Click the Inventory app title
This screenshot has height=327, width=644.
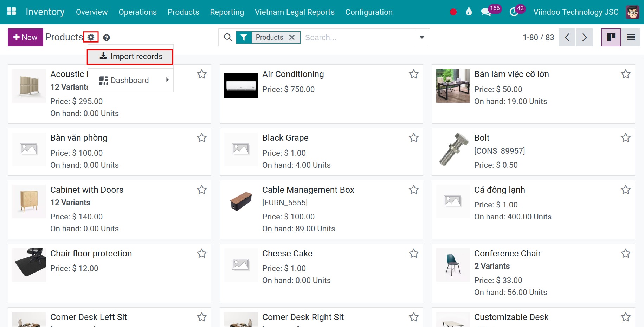45,12
